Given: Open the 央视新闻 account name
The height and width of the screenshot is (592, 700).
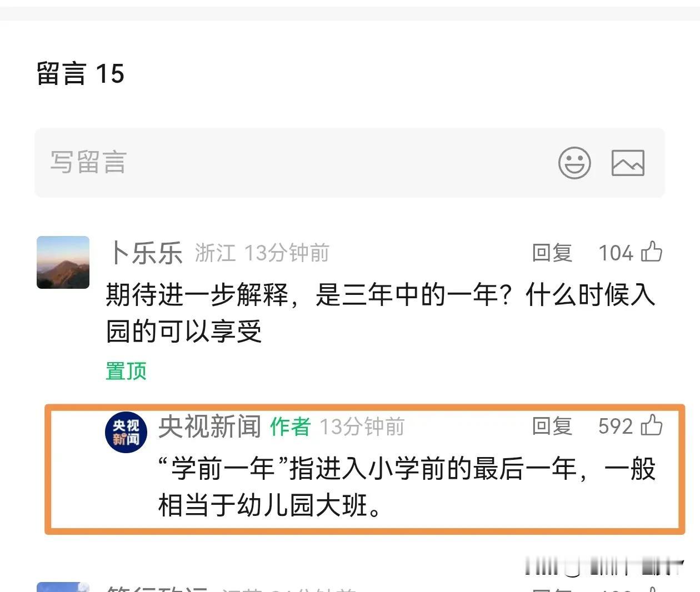Looking at the screenshot, I should (x=209, y=427).
